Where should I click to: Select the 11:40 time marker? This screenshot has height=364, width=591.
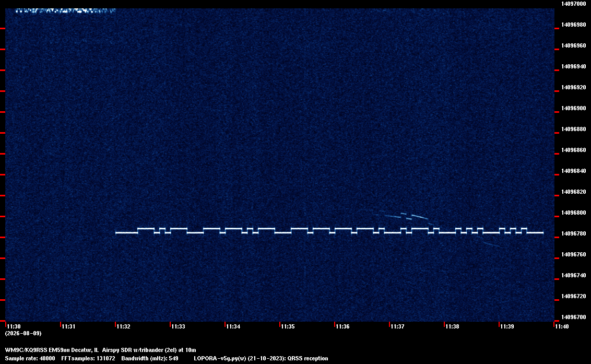pyautogui.click(x=562, y=326)
